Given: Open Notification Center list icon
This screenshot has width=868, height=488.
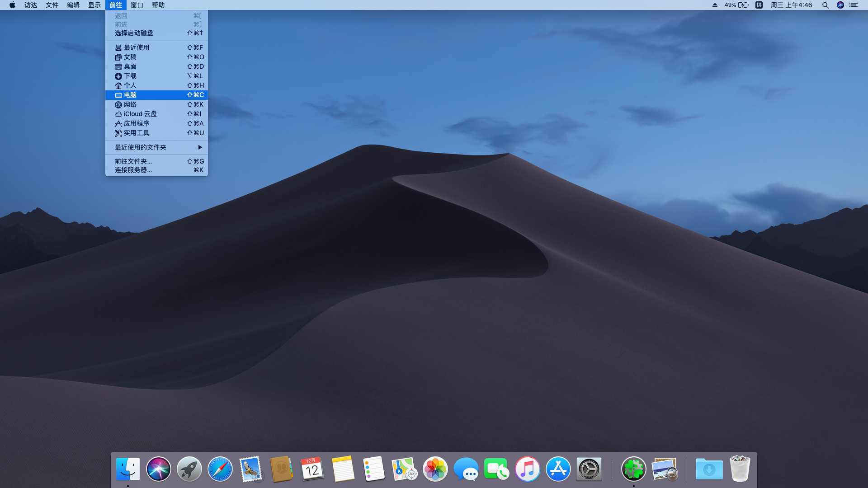Looking at the screenshot, I should [x=854, y=5].
